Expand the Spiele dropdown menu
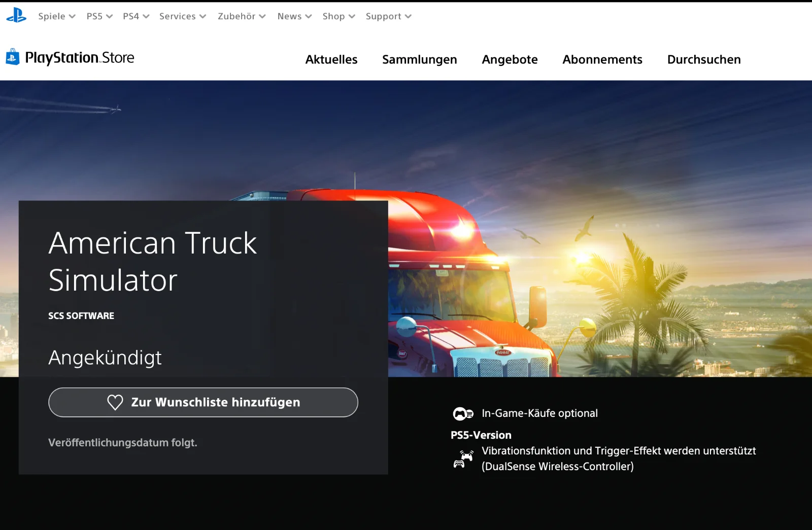The width and height of the screenshot is (812, 530). [x=57, y=16]
